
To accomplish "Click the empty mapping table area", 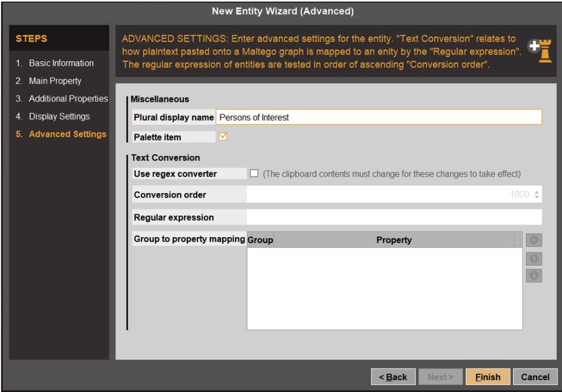I will pos(384,288).
